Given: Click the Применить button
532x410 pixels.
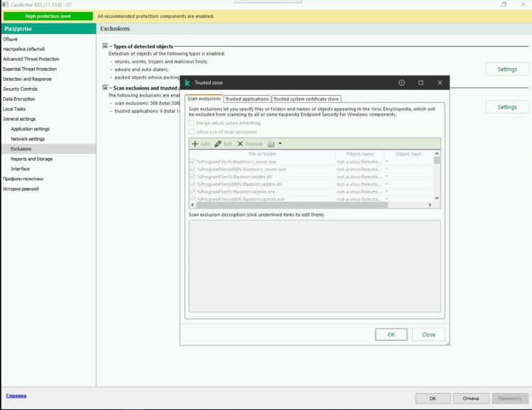Looking at the screenshot, I should point(510,399).
